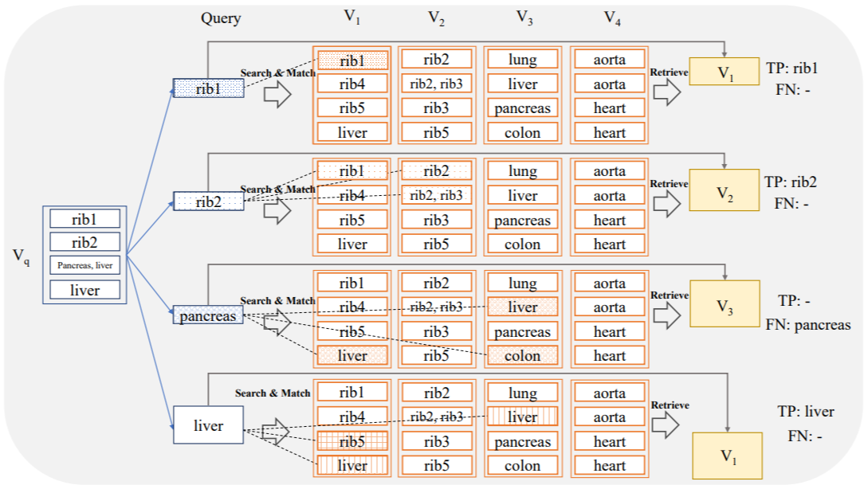Image resolution: width=868 pixels, height=489 pixels.
Task: Click the dotted rib1 query box
Action: point(208,88)
